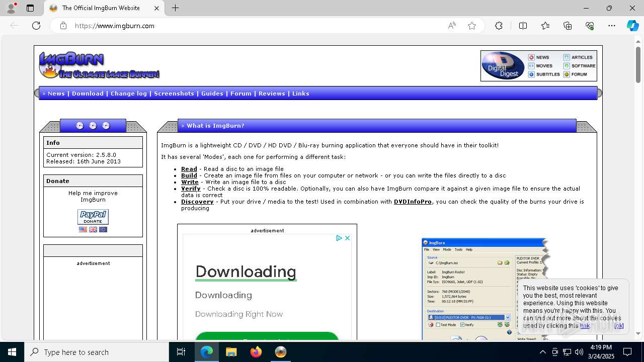Select the US flag donate icon
This screenshot has height=362, width=644.
(x=83, y=229)
